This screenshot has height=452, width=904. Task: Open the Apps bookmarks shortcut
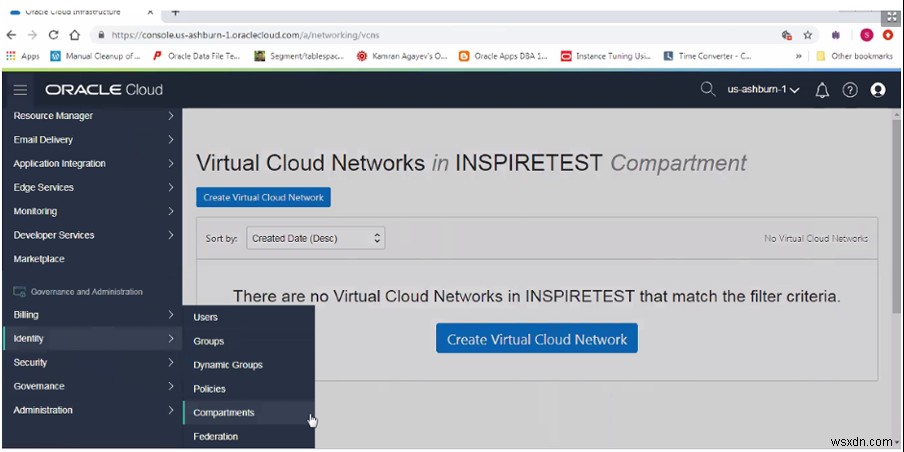22,56
